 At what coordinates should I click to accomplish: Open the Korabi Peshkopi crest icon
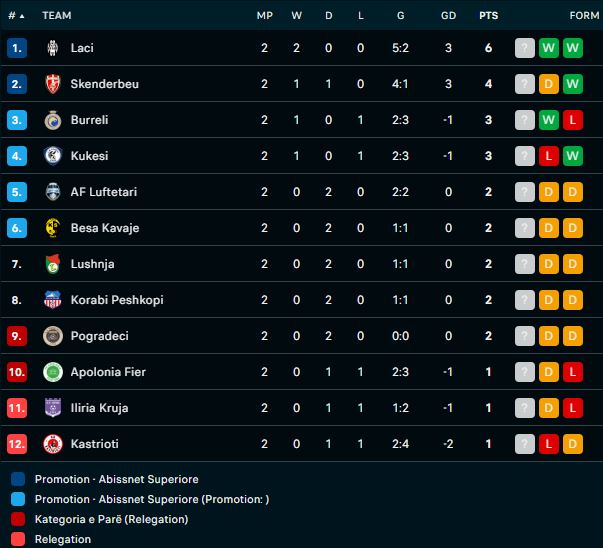(x=53, y=300)
